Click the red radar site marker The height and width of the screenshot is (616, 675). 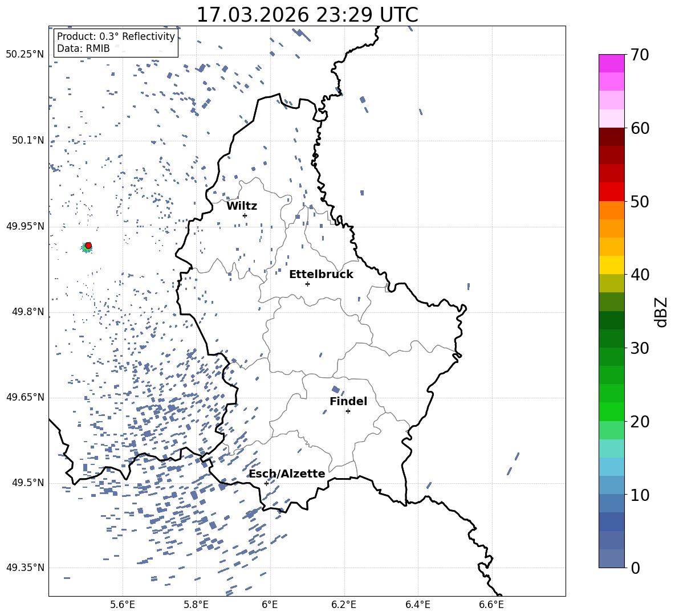tap(88, 246)
